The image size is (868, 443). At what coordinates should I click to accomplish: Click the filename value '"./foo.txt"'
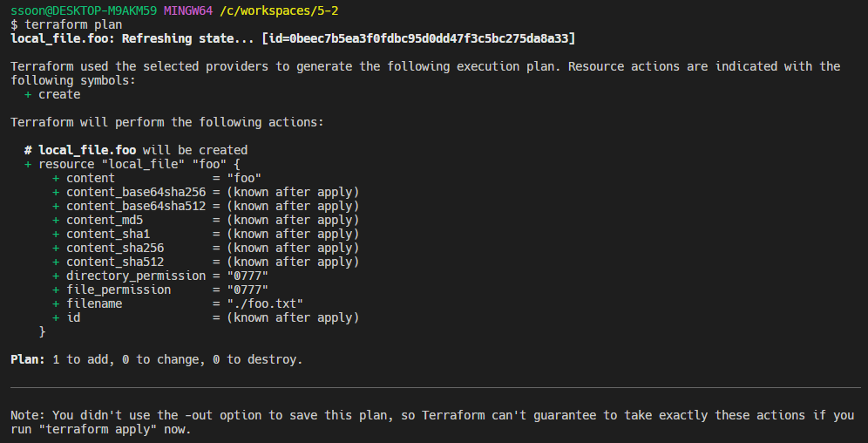coord(265,303)
